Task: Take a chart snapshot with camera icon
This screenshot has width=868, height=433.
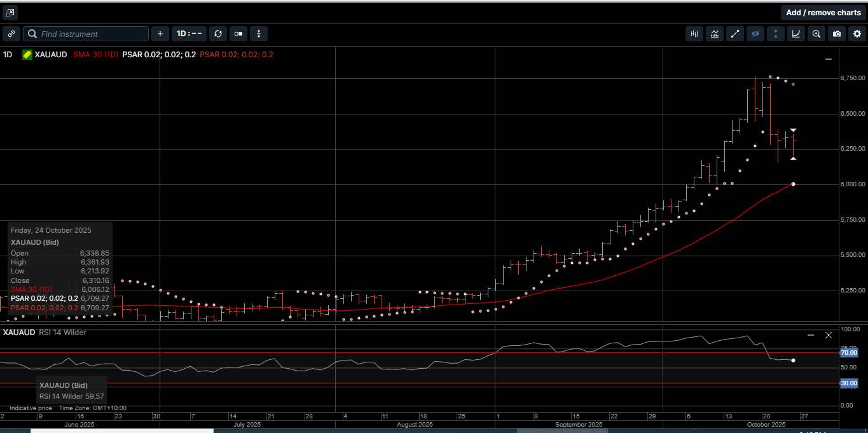Action: point(837,34)
